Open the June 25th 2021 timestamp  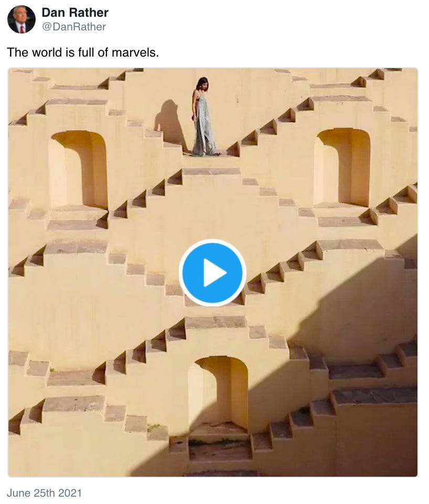(x=45, y=493)
